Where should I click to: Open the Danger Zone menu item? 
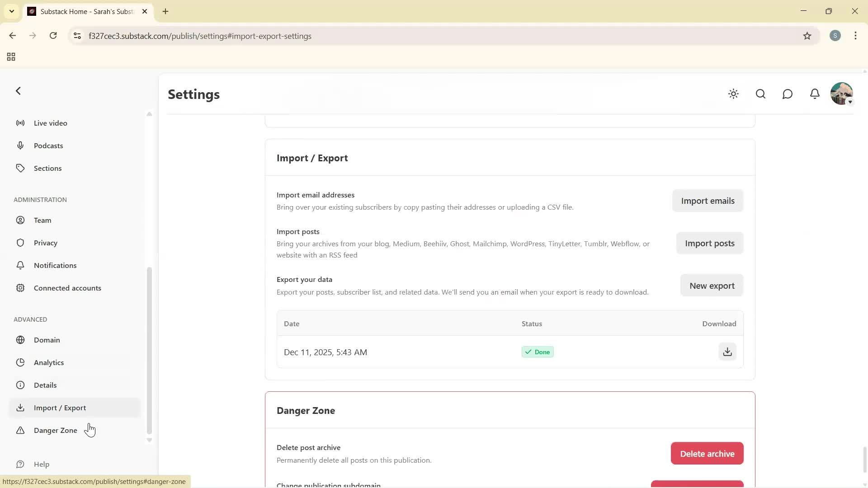(55, 430)
